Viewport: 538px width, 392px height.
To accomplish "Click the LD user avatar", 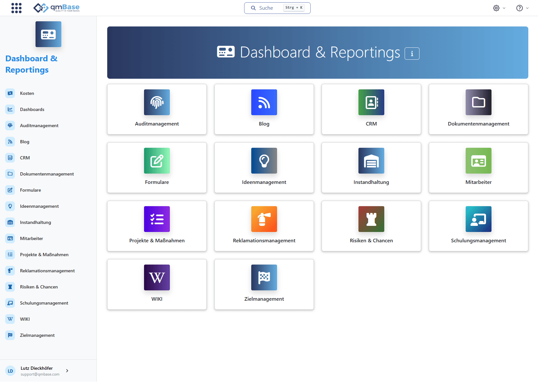I will coord(10,371).
